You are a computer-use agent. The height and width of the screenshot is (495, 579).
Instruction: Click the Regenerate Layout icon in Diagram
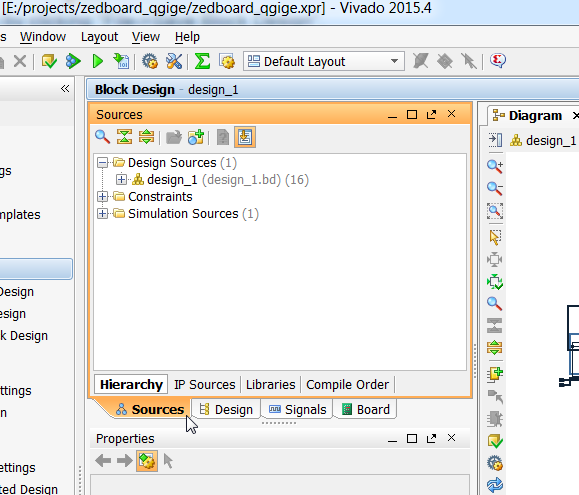coord(495,282)
